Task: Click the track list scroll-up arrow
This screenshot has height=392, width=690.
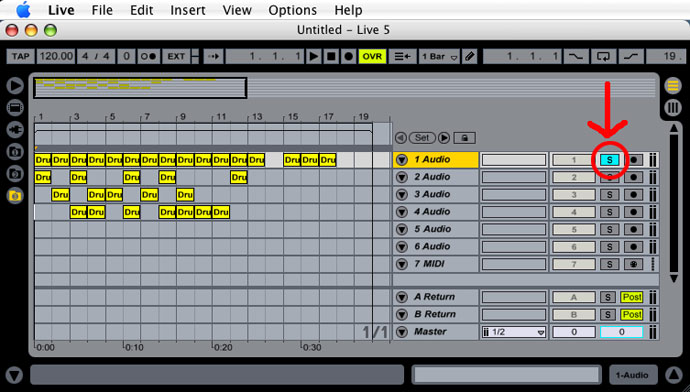Action: pyautogui.click(x=674, y=128)
